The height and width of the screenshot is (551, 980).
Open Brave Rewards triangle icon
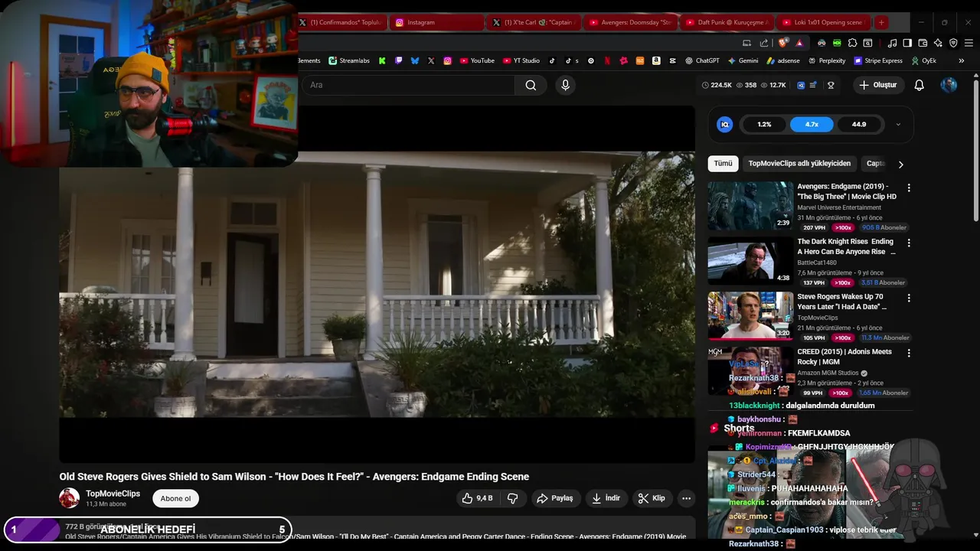click(x=799, y=43)
